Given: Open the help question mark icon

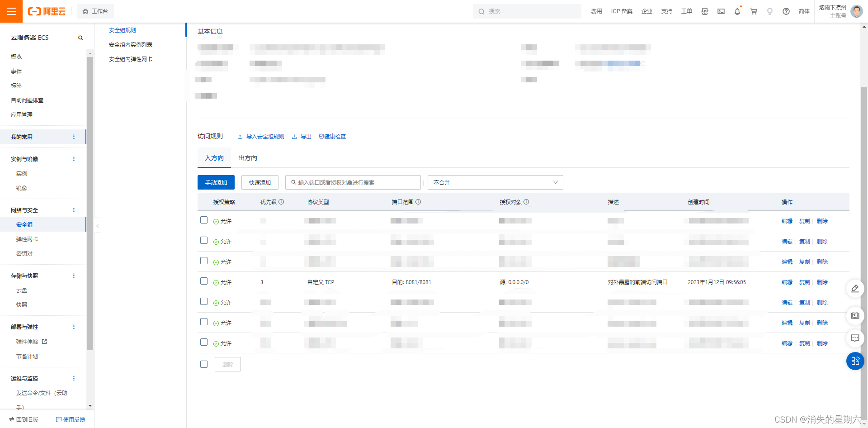Looking at the screenshot, I should [786, 11].
